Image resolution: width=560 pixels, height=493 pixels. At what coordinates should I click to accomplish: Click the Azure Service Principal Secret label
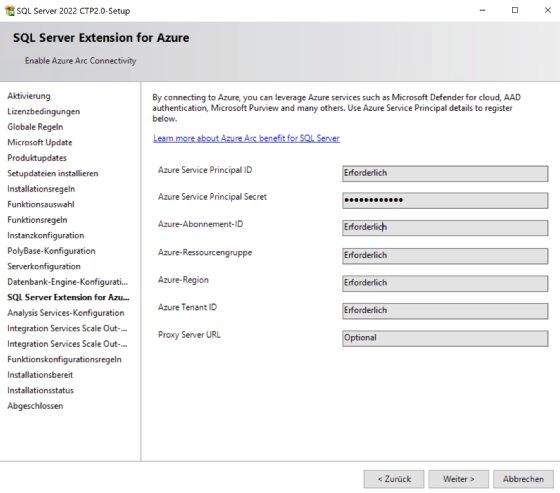(x=212, y=197)
